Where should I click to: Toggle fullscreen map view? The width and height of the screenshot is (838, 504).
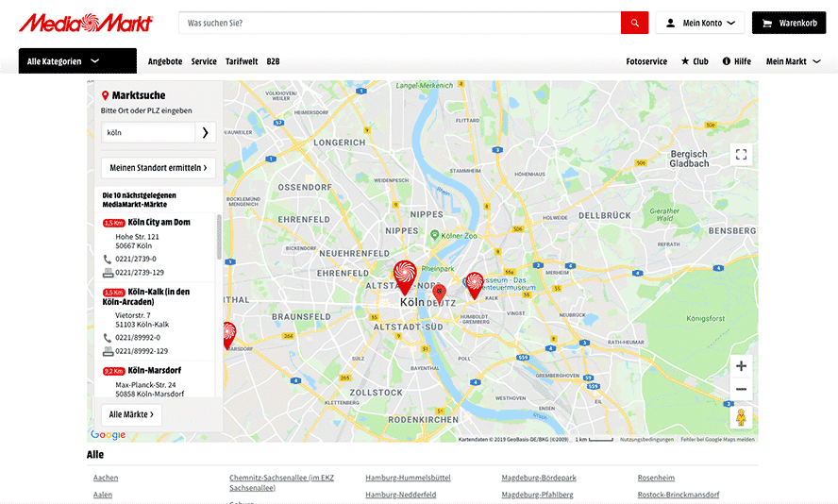[x=741, y=155]
